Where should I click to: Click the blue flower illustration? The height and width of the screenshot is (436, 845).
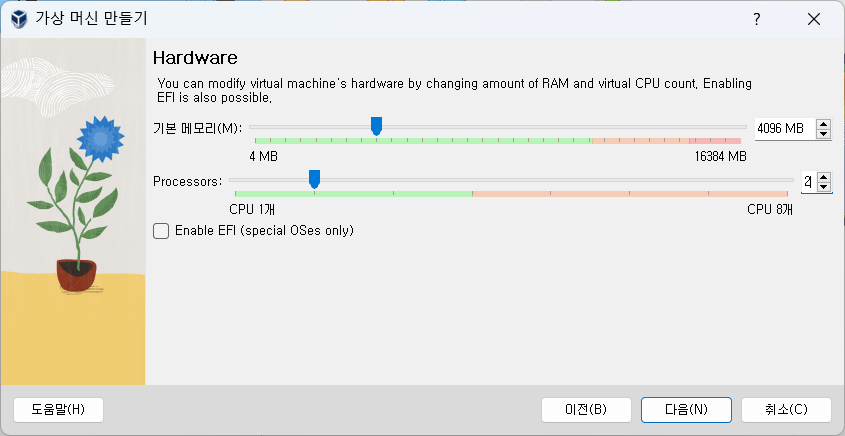pyautogui.click(x=101, y=139)
